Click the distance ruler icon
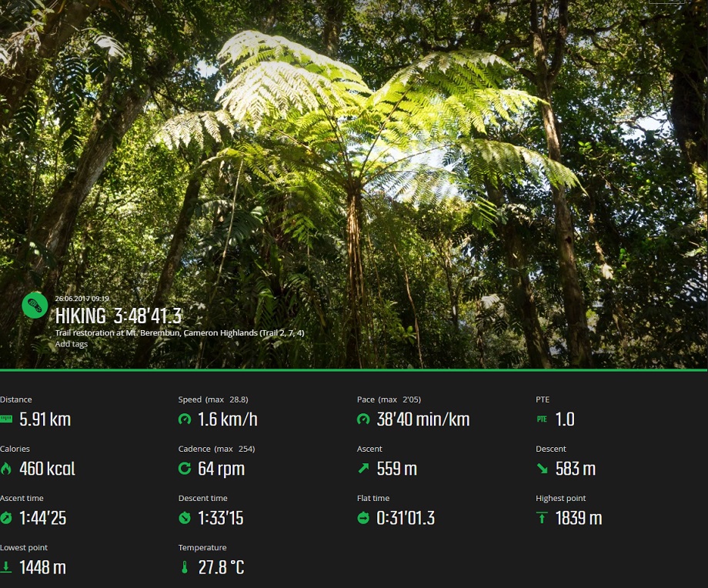 6,419
